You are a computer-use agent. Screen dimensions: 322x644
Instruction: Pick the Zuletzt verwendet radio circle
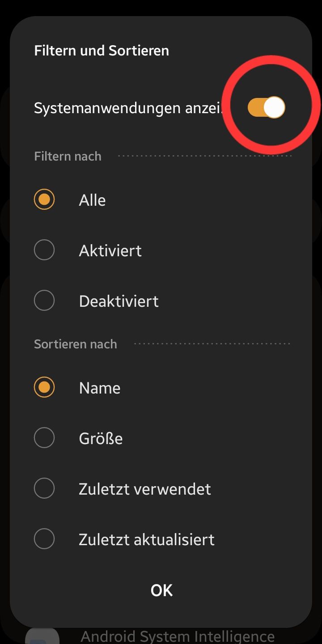pos(44,488)
